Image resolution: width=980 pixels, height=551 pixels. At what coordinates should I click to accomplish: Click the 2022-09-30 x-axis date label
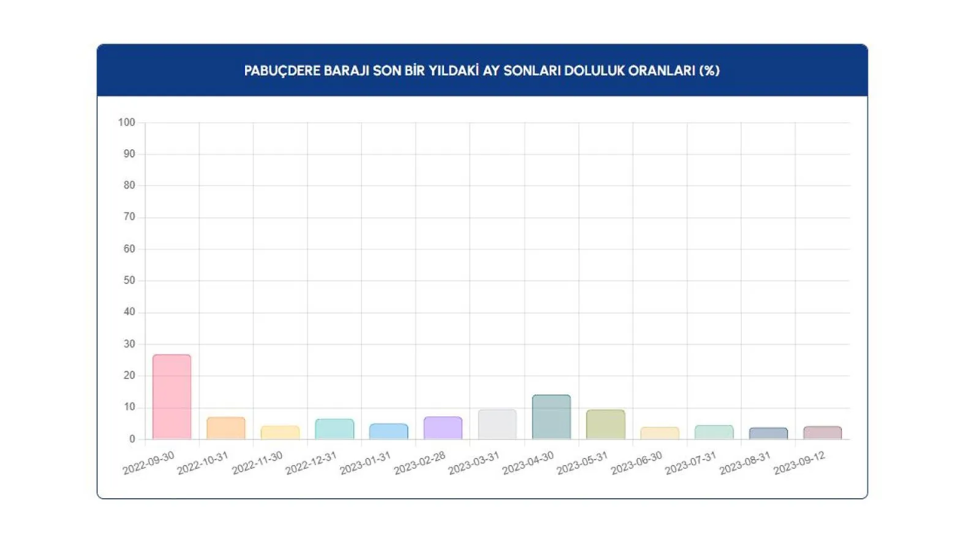pos(149,463)
